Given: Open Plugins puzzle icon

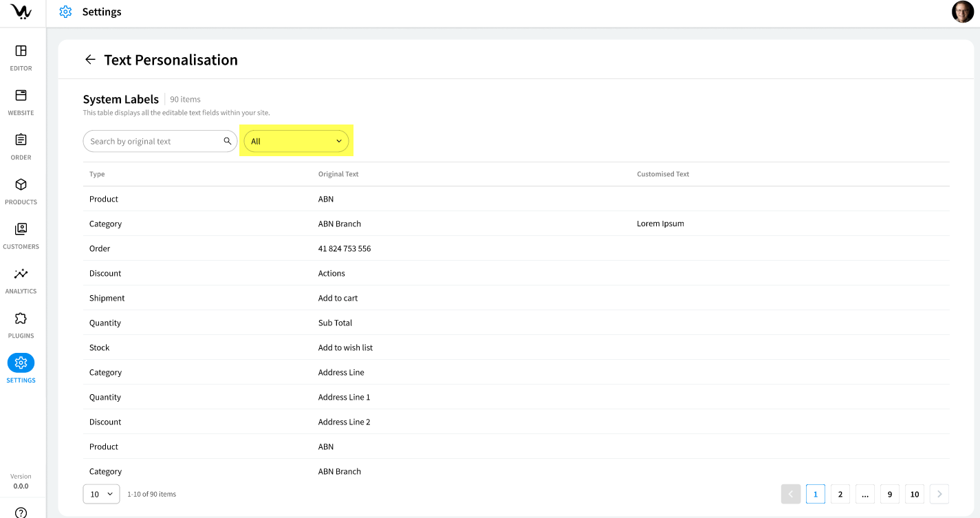Looking at the screenshot, I should (21, 319).
